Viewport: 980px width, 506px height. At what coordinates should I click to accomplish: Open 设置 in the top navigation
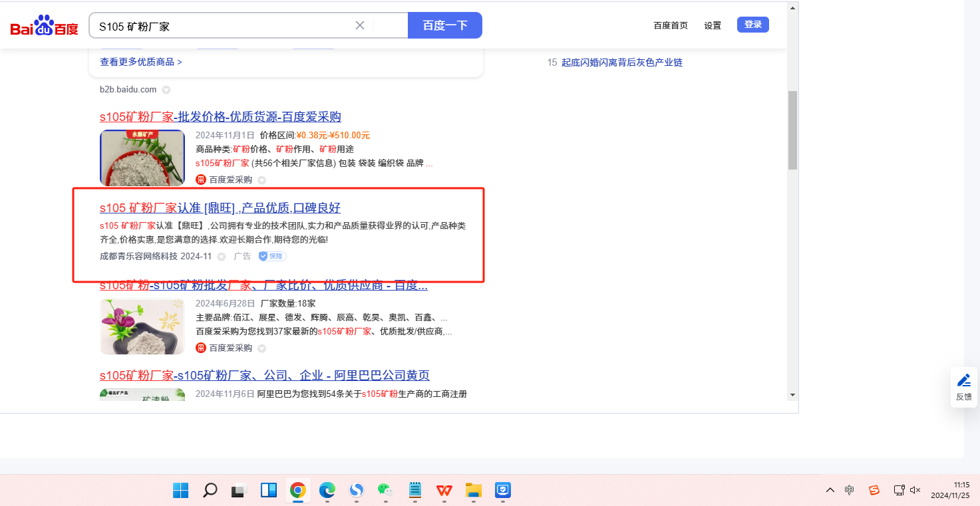(x=713, y=25)
